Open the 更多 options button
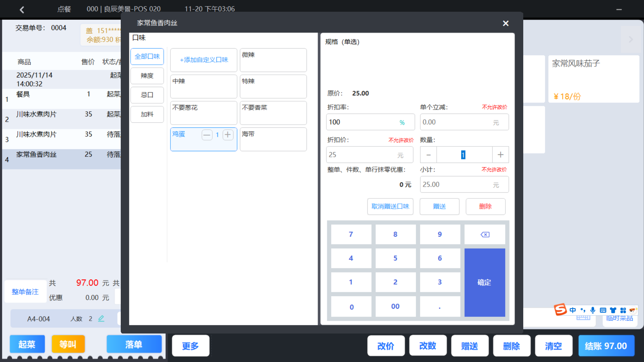The height and width of the screenshot is (362, 644). pos(191,346)
